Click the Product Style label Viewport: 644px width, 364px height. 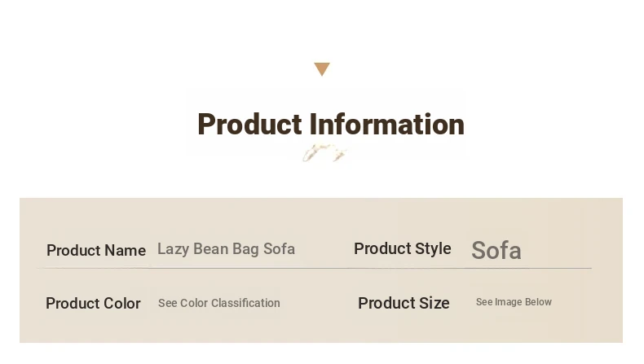(403, 248)
